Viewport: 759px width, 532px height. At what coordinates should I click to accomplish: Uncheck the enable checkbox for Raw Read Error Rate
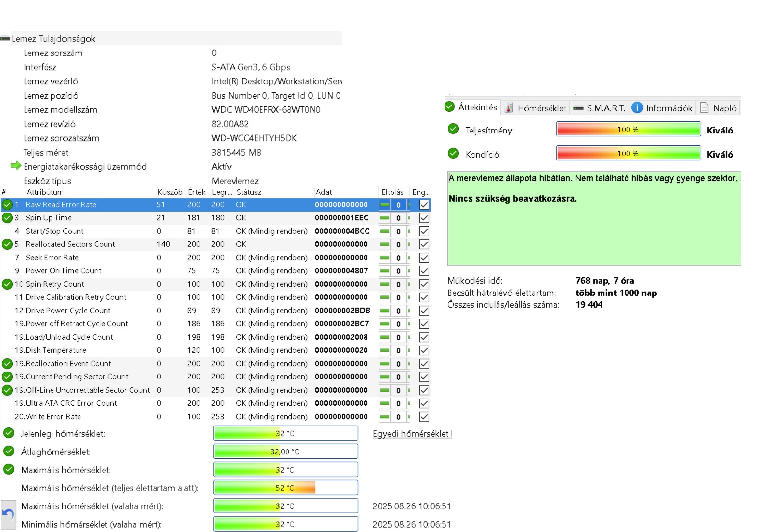tap(424, 205)
